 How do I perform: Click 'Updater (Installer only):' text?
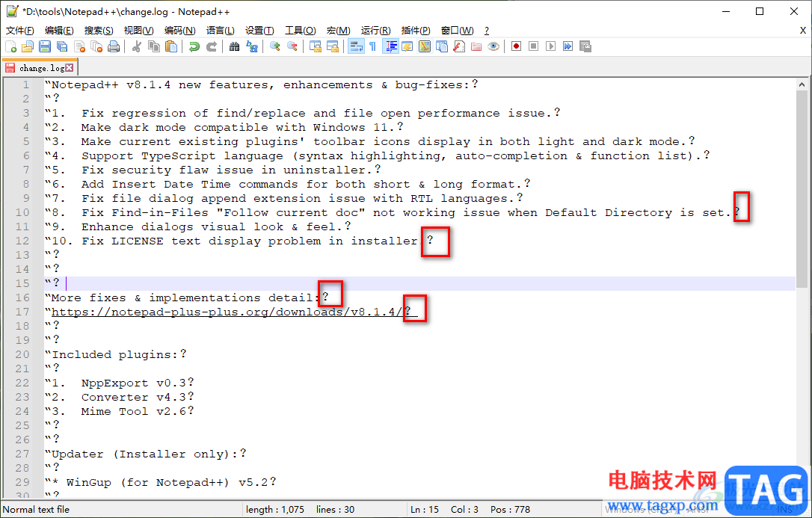coord(144,454)
